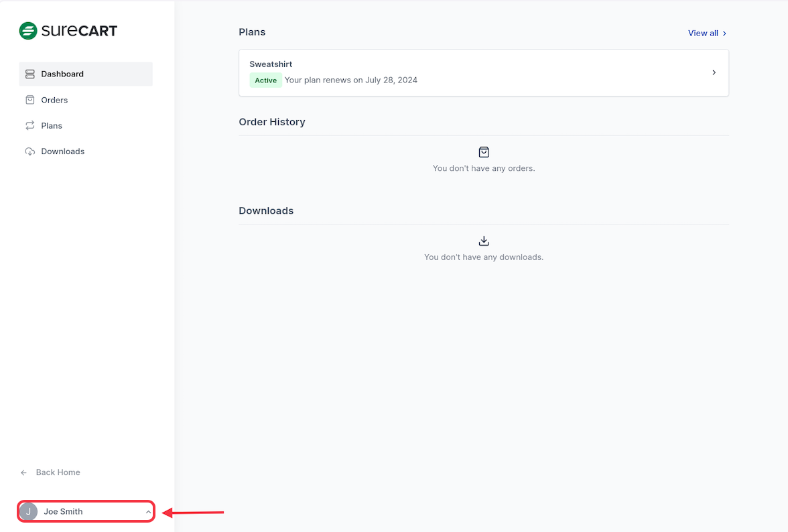This screenshot has height=532, width=788.
Task: Click the download icon under Downloads heading
Action: [484, 241]
